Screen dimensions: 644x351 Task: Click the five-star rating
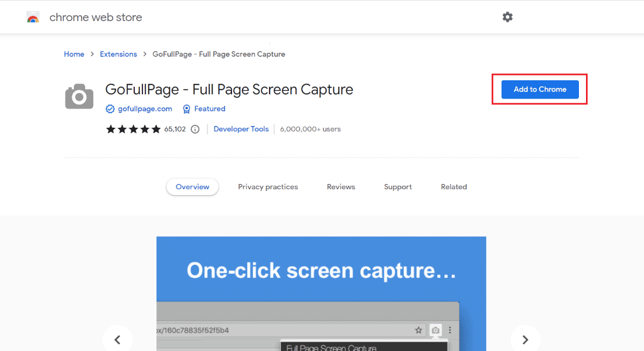(x=133, y=130)
